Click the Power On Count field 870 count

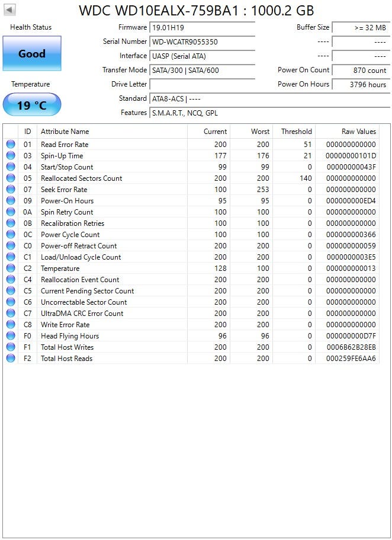click(x=361, y=71)
